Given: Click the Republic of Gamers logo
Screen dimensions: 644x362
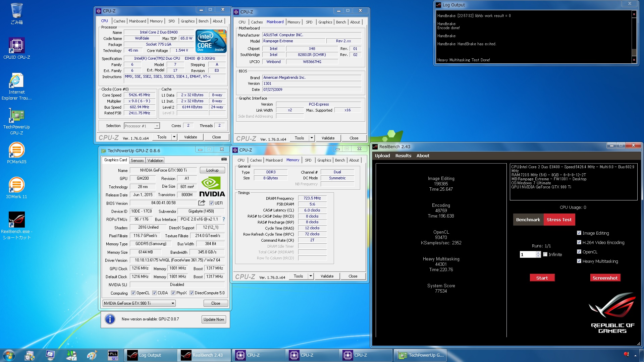Looking at the screenshot, I should click(x=612, y=313).
